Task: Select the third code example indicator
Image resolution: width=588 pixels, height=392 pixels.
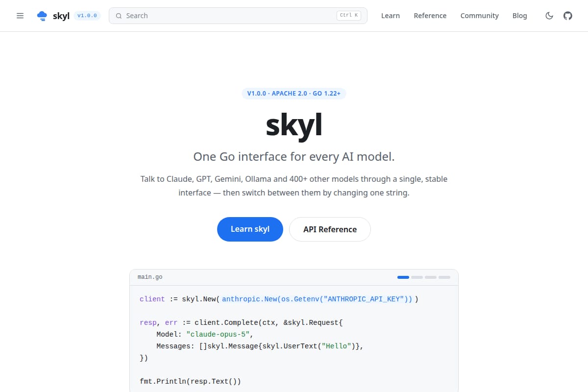Action: pyautogui.click(x=431, y=277)
